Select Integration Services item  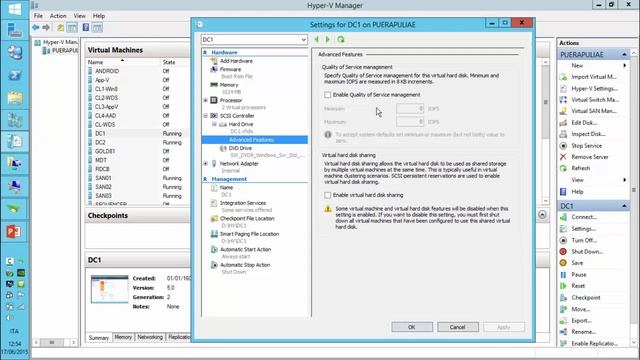(242, 203)
